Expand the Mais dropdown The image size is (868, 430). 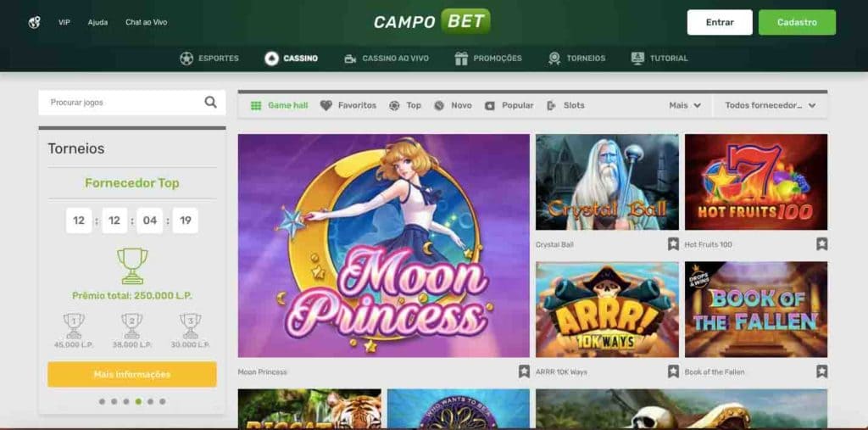pyautogui.click(x=685, y=105)
